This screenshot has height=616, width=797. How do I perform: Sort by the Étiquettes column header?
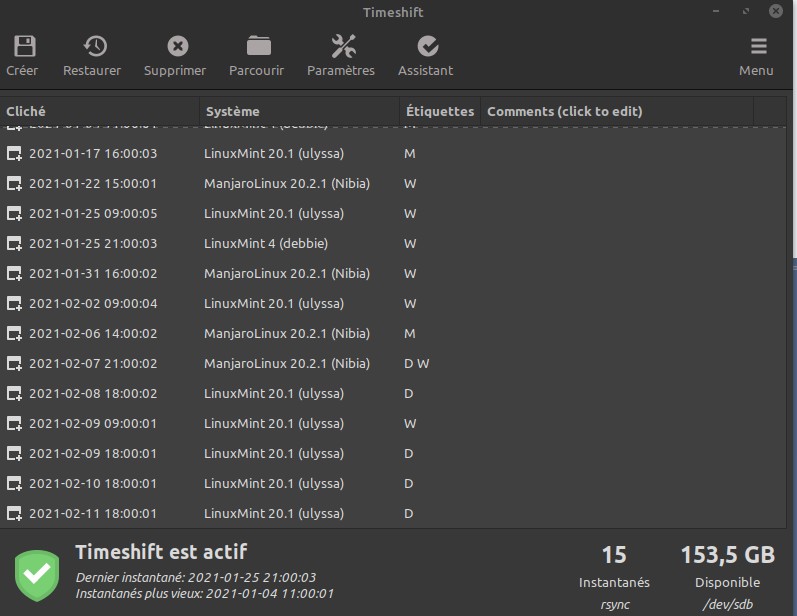tap(440, 111)
